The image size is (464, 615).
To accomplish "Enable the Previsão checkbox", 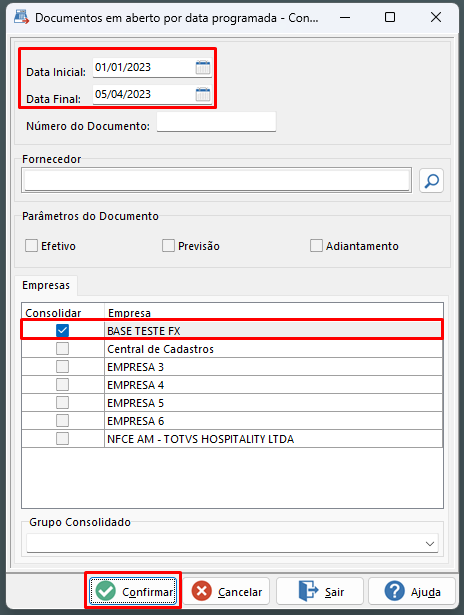I will tap(168, 246).
